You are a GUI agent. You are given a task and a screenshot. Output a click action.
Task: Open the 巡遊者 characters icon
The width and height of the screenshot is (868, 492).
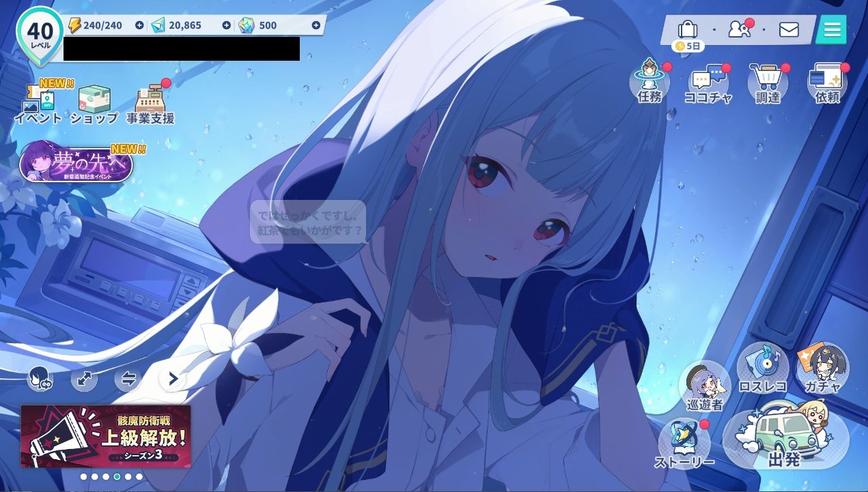(705, 386)
